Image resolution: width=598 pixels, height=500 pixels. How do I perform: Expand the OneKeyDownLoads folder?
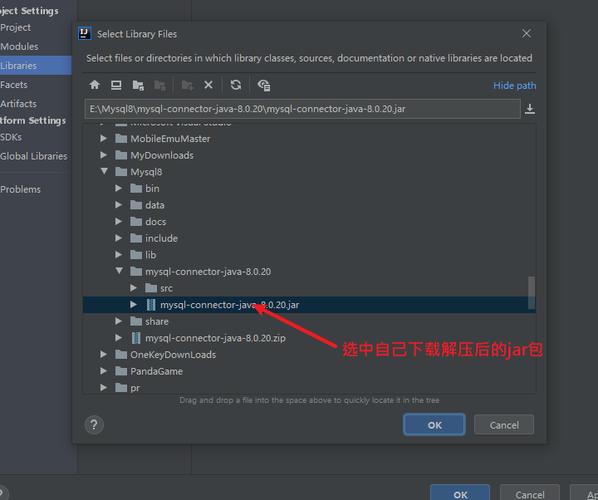tap(103, 354)
